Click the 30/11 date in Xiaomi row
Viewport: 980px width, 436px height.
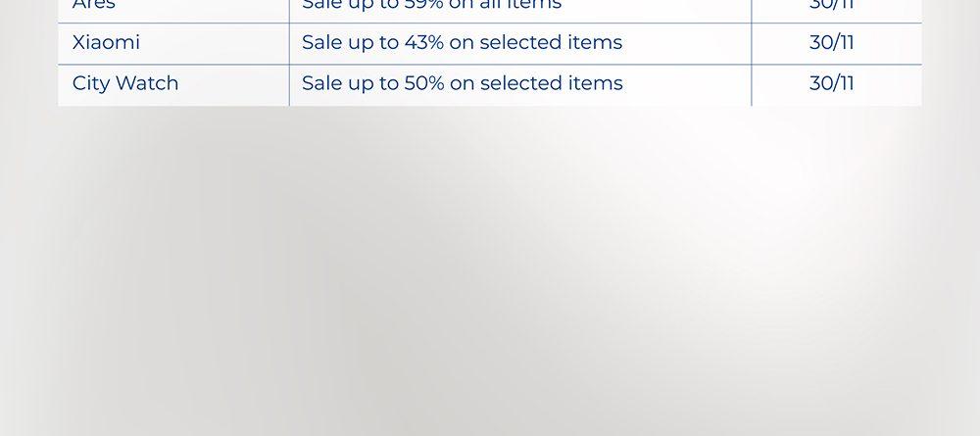pyautogui.click(x=831, y=43)
